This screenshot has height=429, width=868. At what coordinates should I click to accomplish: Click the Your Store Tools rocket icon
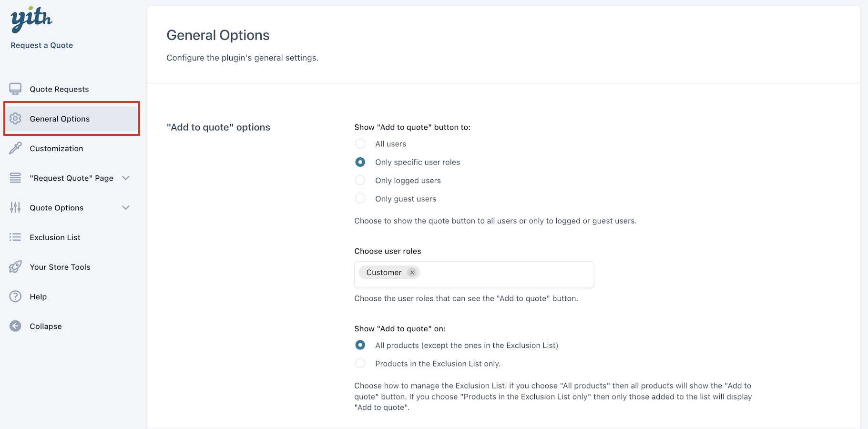tap(15, 267)
